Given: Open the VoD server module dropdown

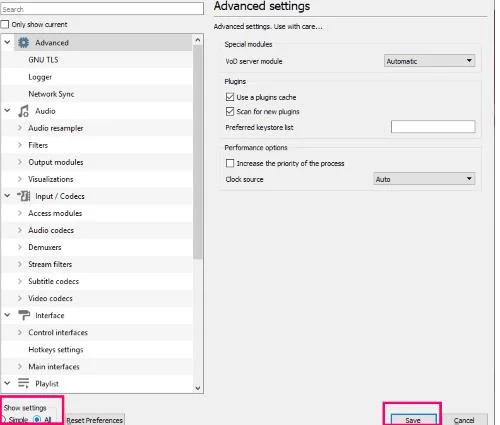Looking at the screenshot, I should pyautogui.click(x=429, y=61).
